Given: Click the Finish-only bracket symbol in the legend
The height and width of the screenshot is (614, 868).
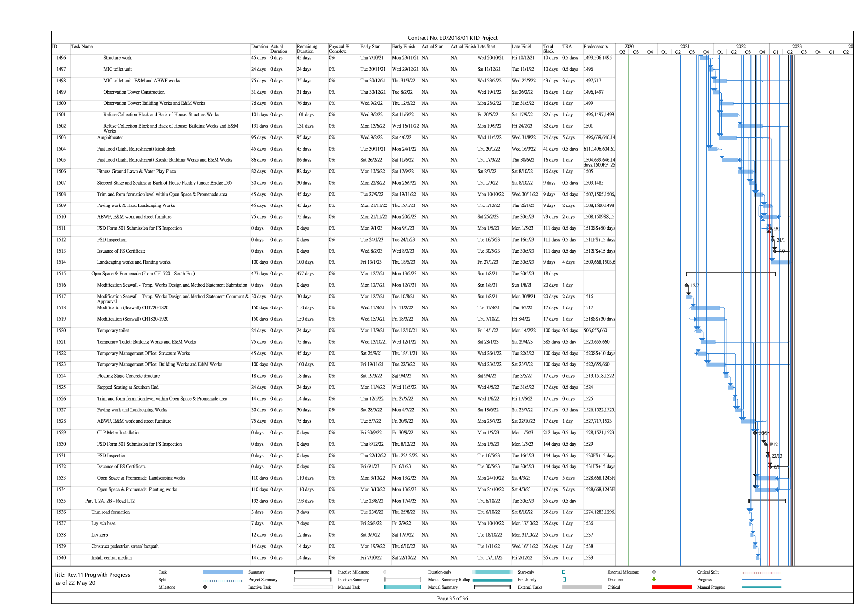Looking at the screenshot, I should 564,580.
